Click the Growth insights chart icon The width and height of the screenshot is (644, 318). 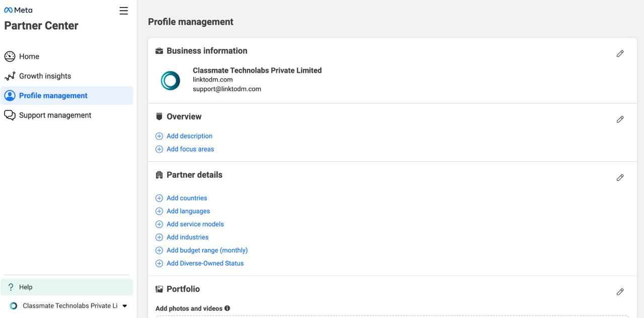(10, 76)
